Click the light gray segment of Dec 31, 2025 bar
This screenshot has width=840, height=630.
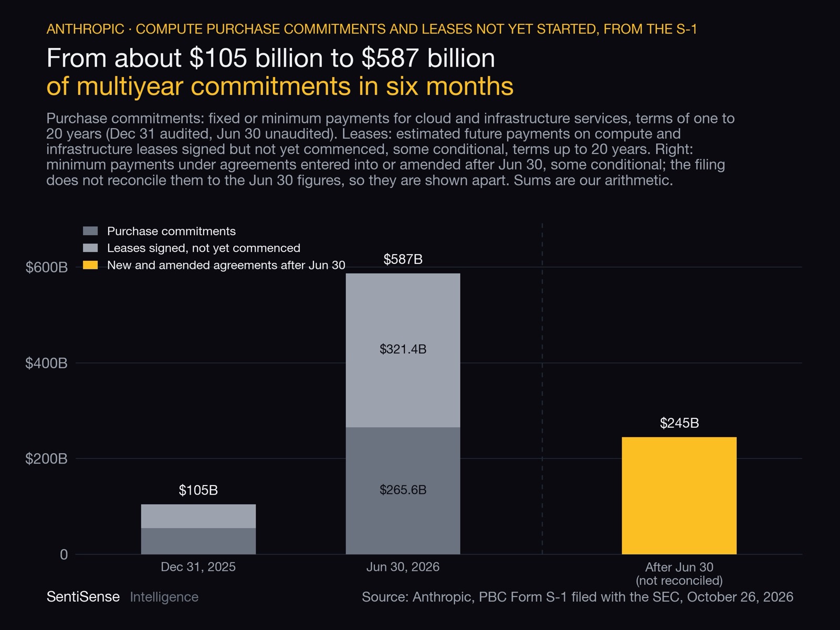pos(198,516)
